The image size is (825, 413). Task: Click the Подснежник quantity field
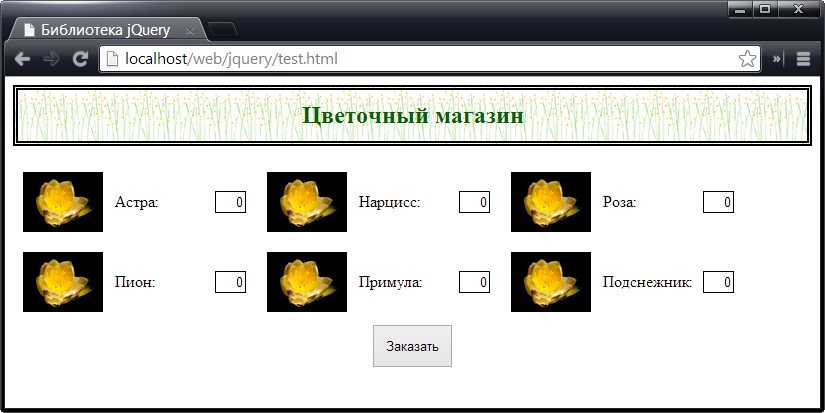(x=718, y=282)
